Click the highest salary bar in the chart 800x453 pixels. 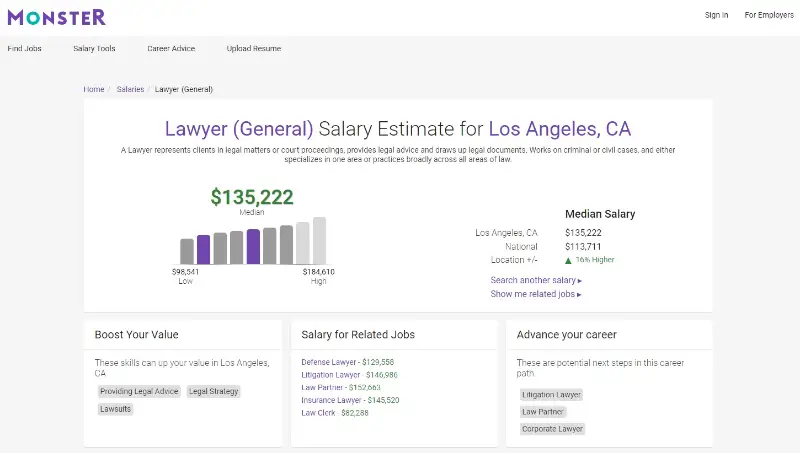tap(319, 240)
